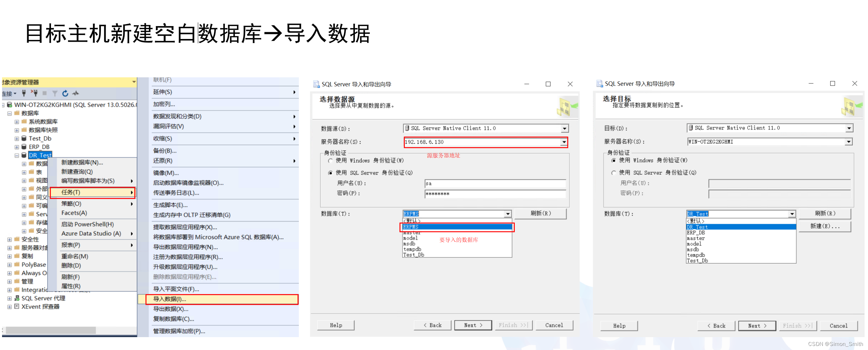The width and height of the screenshot is (868, 350).
Task: Click the Stop square icon in Object Explorer toolbar
Action: coord(44,93)
